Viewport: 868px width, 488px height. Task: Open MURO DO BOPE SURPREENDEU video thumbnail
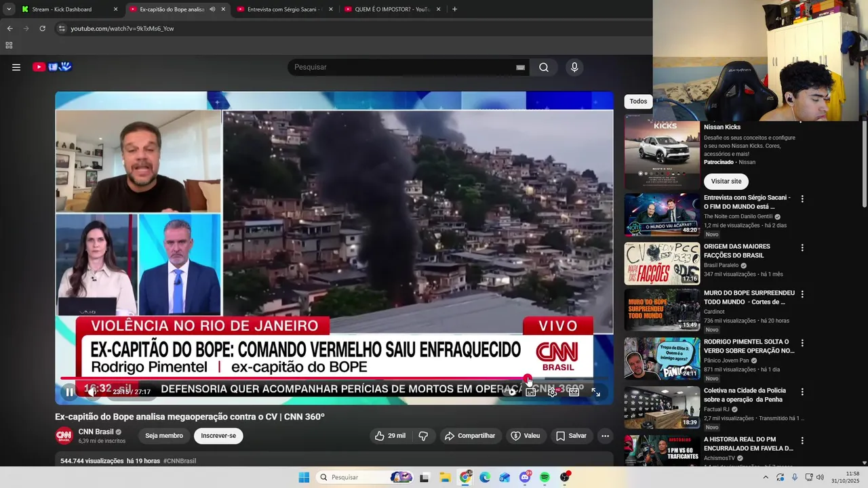point(662,310)
